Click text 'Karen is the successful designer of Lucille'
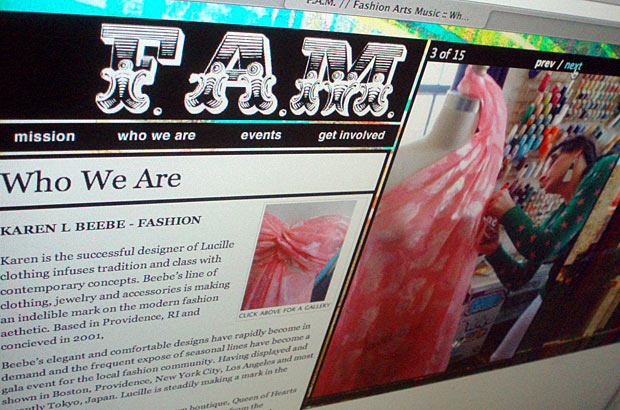This screenshot has height=410, width=620. point(117,253)
